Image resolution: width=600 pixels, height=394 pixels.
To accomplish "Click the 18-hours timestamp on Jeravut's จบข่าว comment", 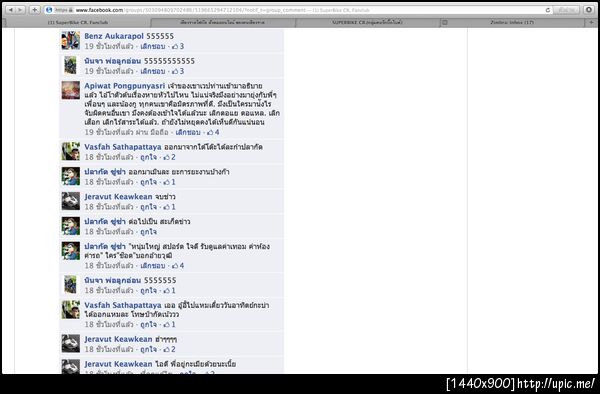I will [x=109, y=207].
